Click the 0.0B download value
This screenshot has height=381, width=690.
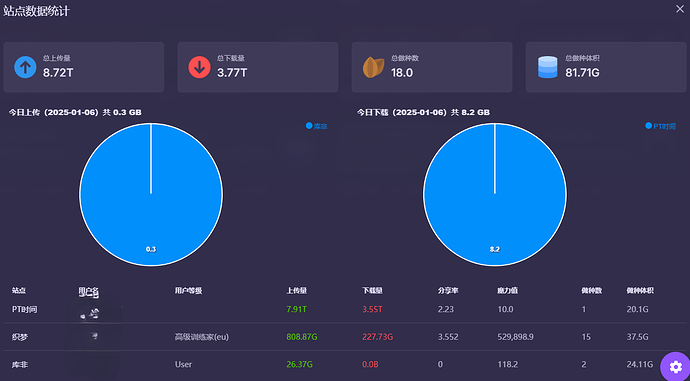(x=370, y=365)
